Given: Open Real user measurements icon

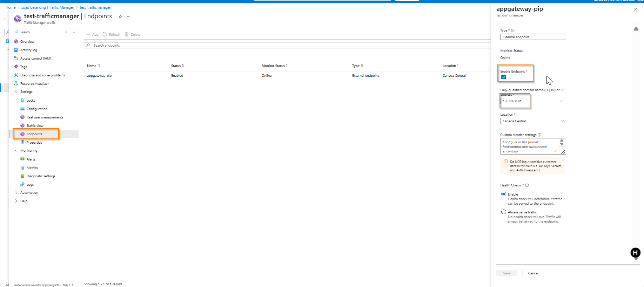Looking at the screenshot, I should tap(22, 117).
